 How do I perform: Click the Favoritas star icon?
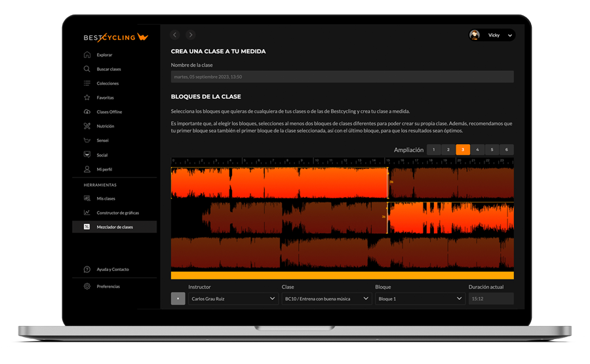pos(87,98)
